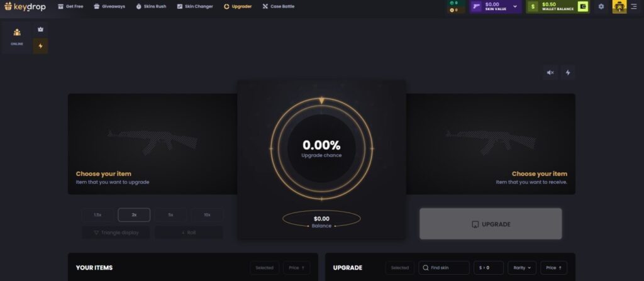Mute sound with the speaker icon
This screenshot has height=281, width=644.
(550, 73)
